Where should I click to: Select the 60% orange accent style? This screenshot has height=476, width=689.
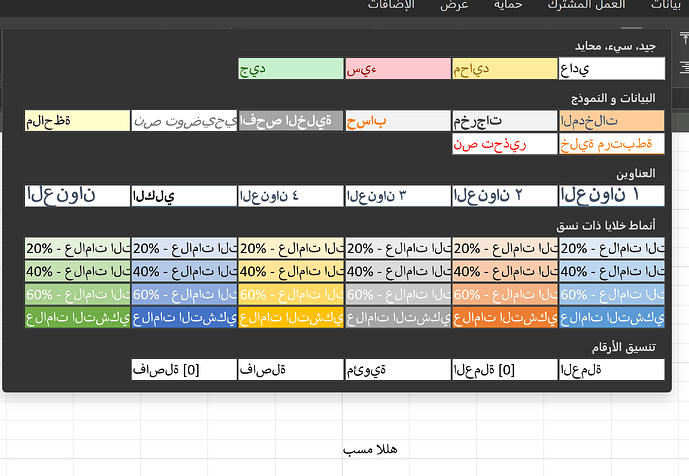(504, 294)
